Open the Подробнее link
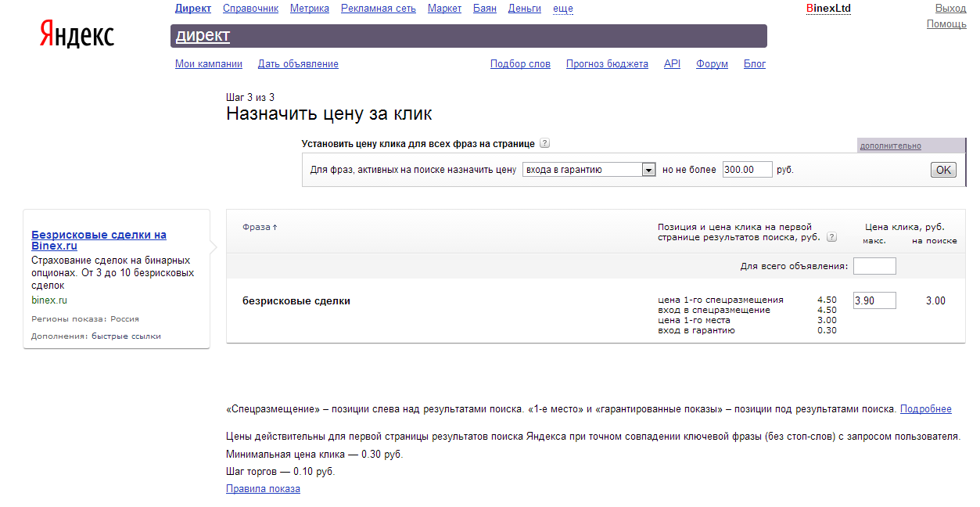Screen dimensions: 980x507 [x=926, y=409]
